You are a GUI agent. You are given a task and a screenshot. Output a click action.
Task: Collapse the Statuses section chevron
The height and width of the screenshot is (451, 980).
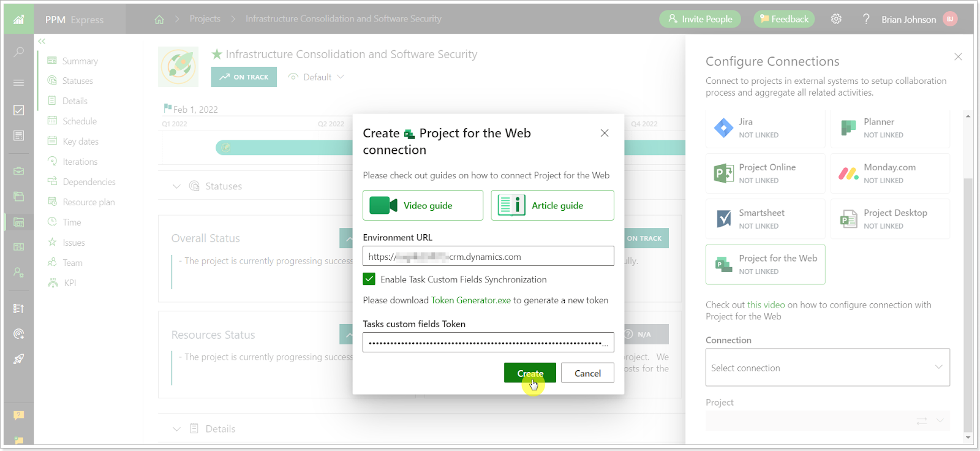point(176,186)
